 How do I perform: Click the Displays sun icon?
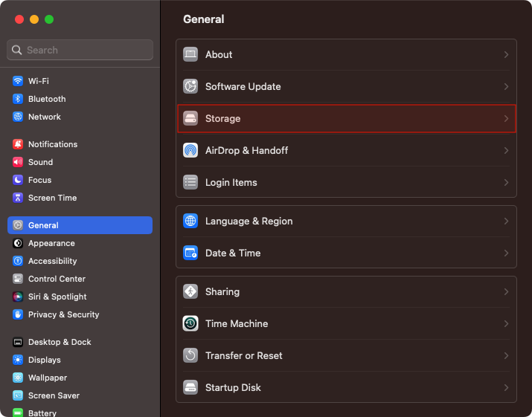pos(18,360)
